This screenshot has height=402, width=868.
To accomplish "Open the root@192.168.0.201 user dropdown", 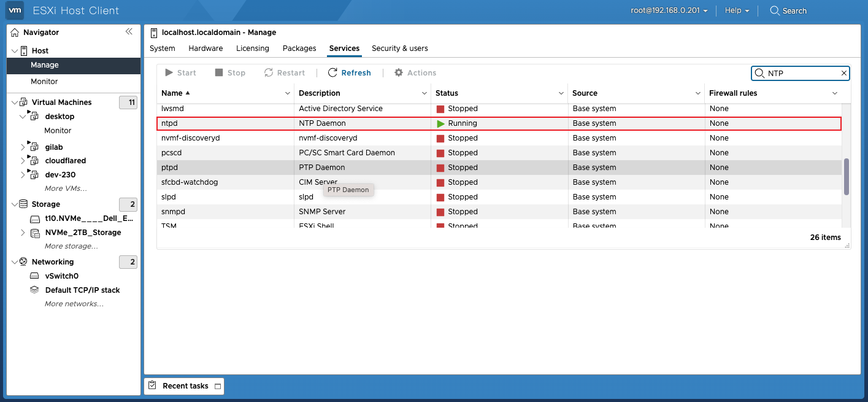I will point(669,10).
